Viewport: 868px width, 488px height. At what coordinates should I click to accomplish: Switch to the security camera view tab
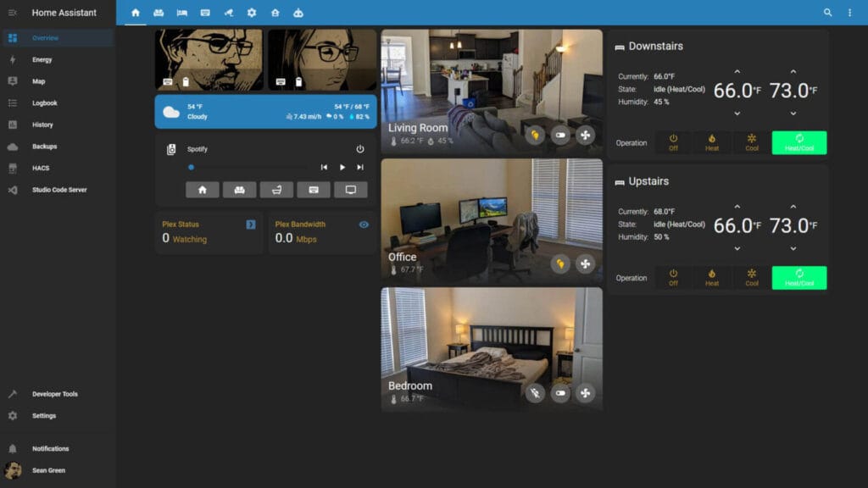(229, 13)
